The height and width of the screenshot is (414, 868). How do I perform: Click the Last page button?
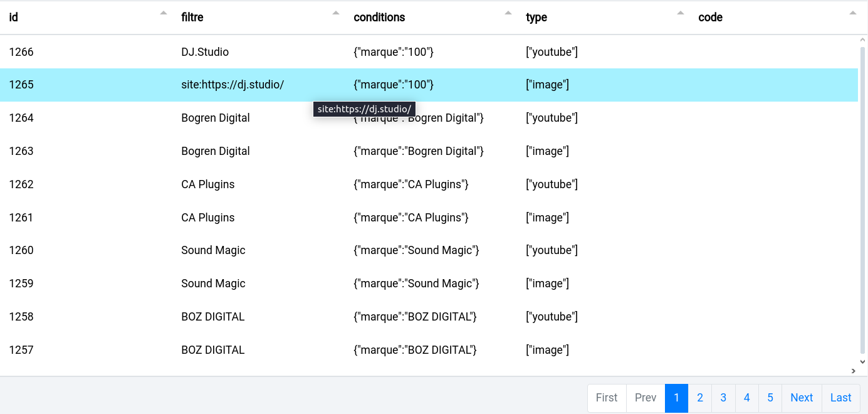pyautogui.click(x=840, y=398)
